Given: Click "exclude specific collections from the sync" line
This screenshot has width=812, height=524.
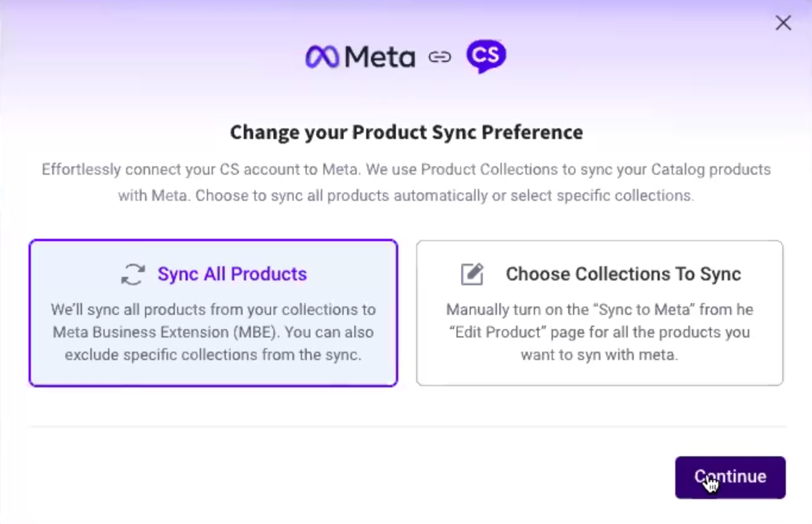Looking at the screenshot, I should coord(213,355).
